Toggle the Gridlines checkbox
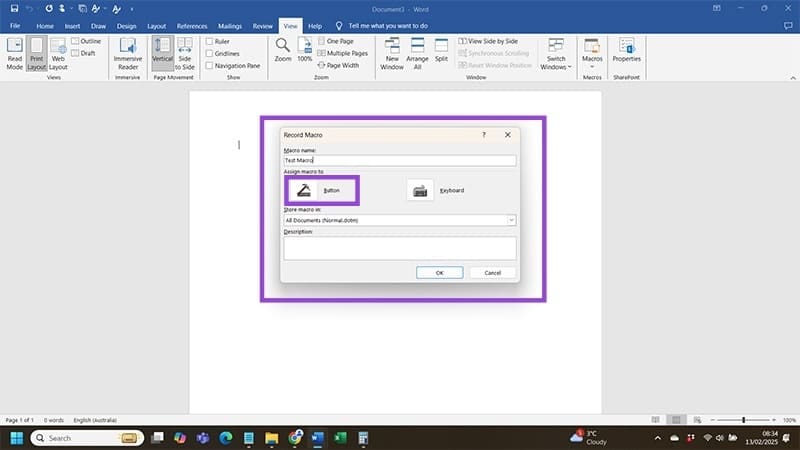This screenshot has height=450, width=800. click(x=209, y=54)
